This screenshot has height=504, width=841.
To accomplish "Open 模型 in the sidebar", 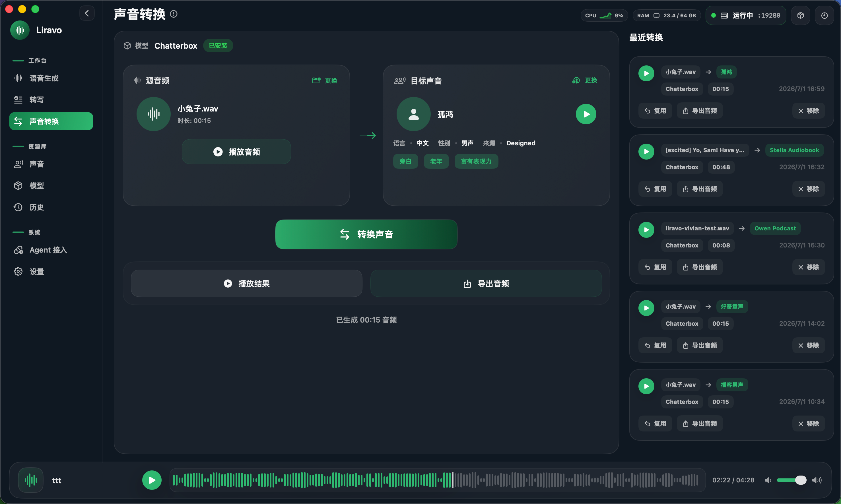I will point(51,185).
